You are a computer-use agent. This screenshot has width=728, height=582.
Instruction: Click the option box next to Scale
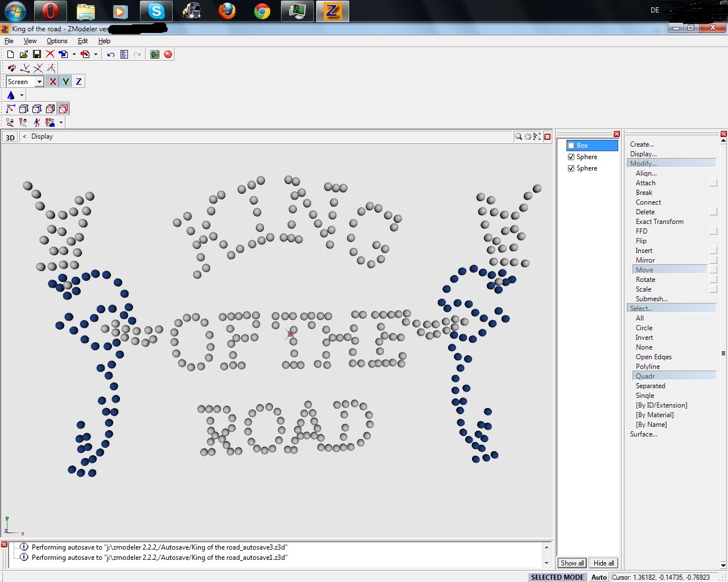pyautogui.click(x=713, y=289)
